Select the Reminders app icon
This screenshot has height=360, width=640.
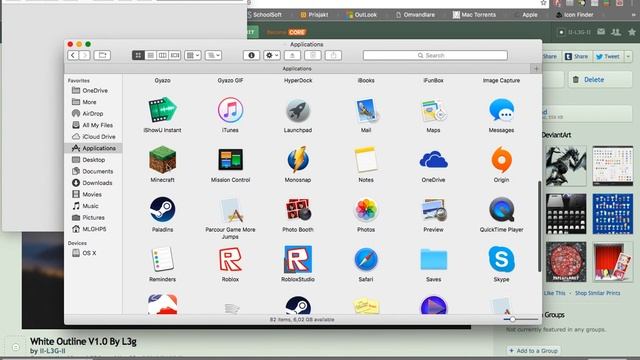coord(162,259)
